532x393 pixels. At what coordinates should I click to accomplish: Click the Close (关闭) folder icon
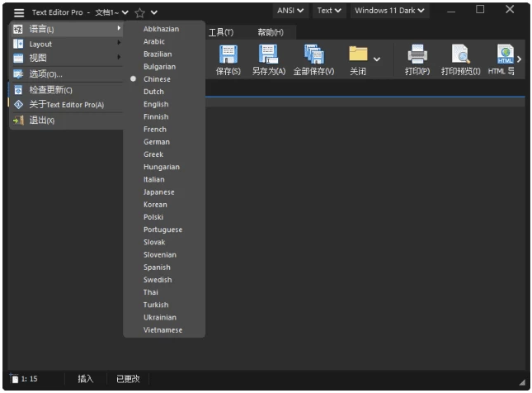pyautogui.click(x=358, y=54)
